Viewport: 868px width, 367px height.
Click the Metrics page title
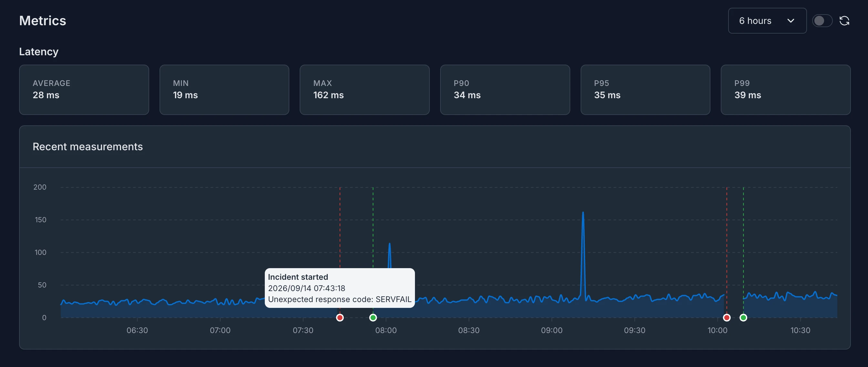point(43,21)
